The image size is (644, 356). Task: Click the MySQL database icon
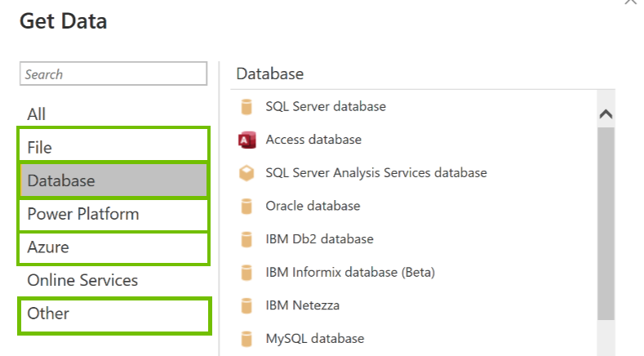246,339
